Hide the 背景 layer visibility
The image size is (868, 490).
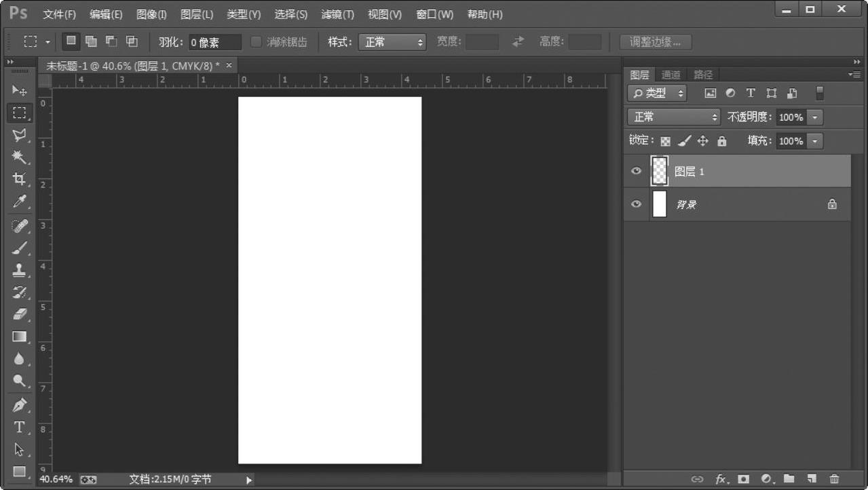point(636,204)
